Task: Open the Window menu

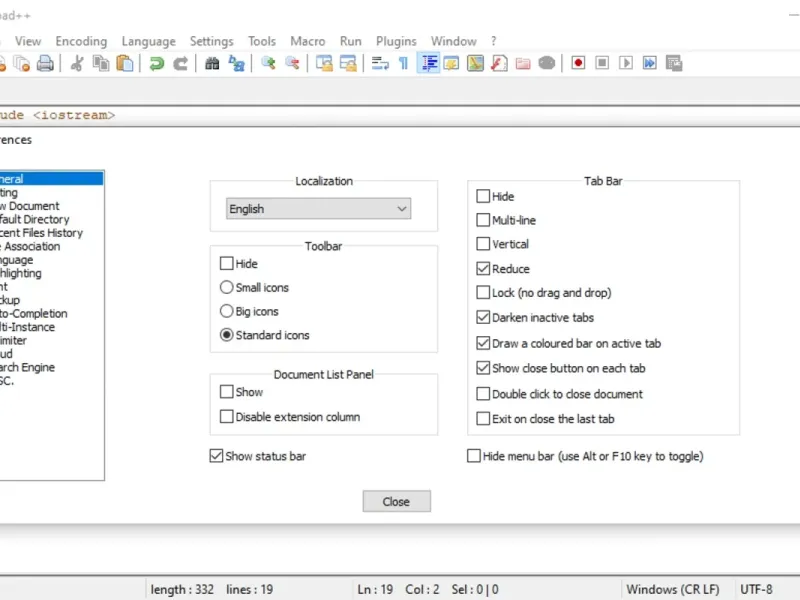Action: 454,41
